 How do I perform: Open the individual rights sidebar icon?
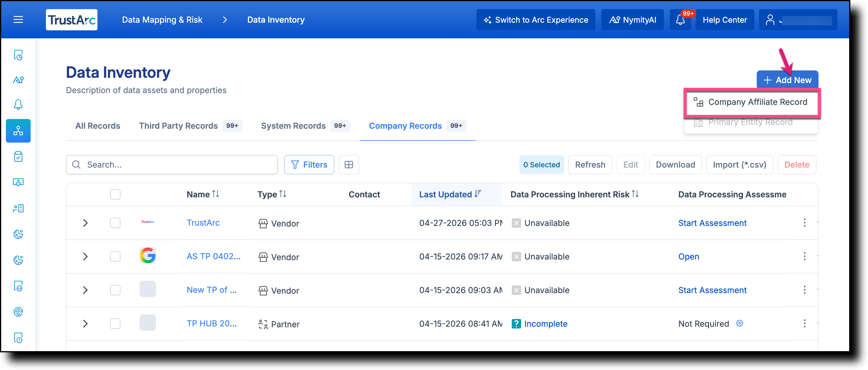(x=18, y=208)
